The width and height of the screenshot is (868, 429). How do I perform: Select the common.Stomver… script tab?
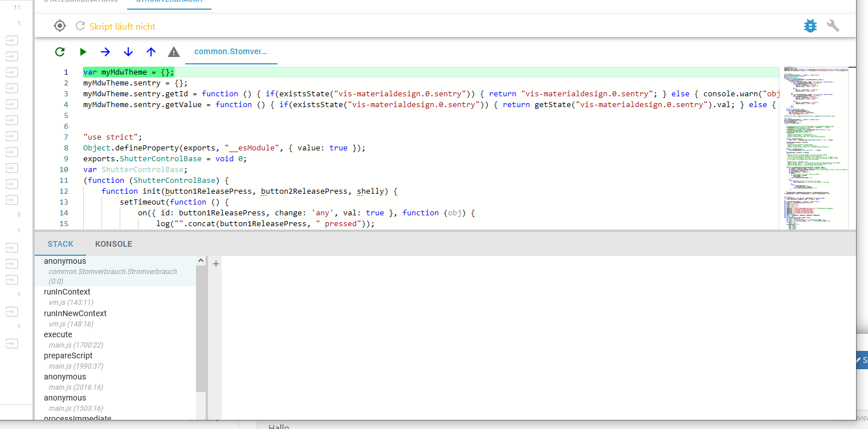[x=231, y=51]
